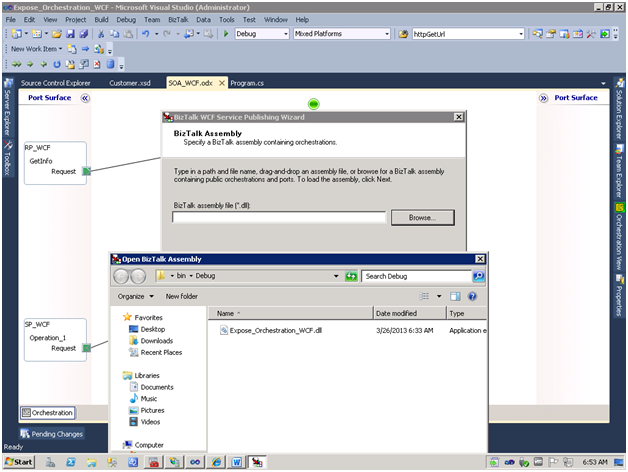Click Copy icon in toolbar
Screen dimensions: 628x472
(x=114, y=34)
